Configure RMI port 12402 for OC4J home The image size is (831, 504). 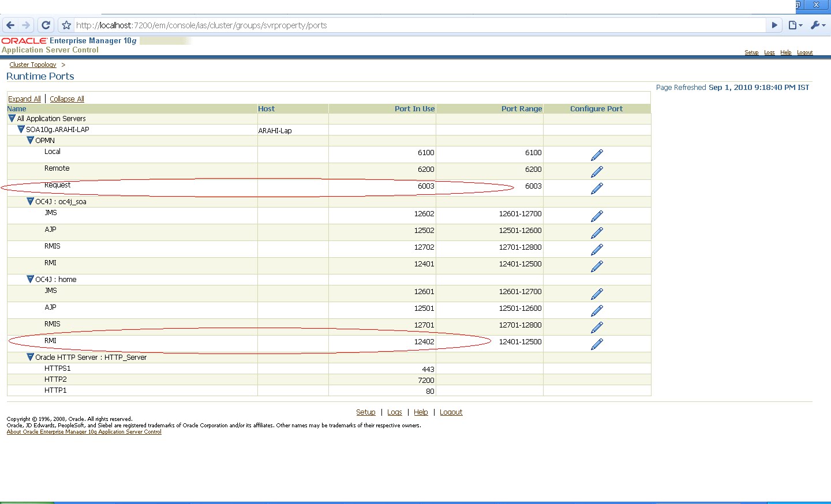597,344
